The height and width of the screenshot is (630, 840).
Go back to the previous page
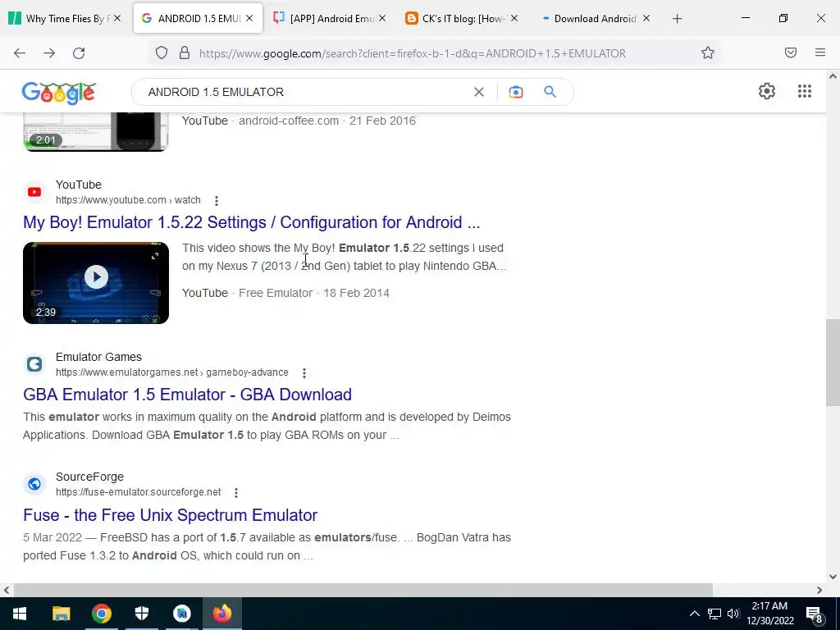pos(20,53)
